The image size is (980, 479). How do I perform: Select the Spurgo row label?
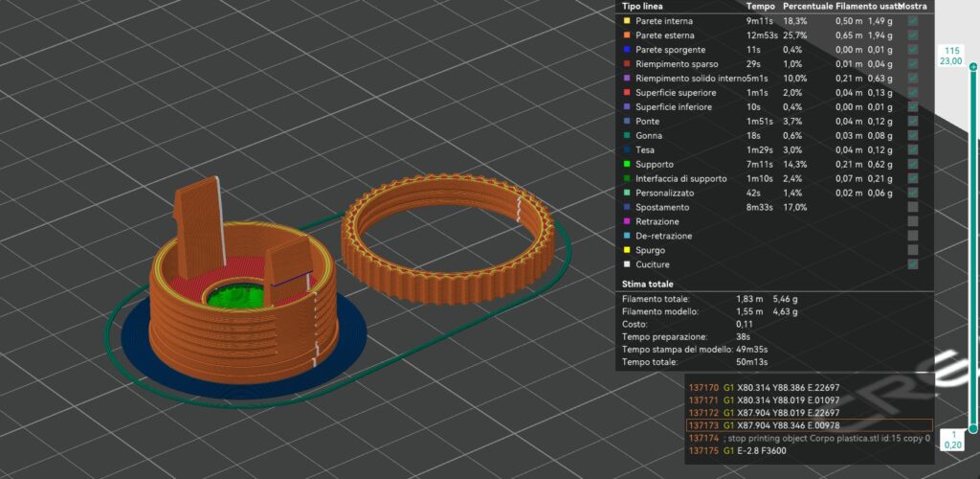click(x=650, y=250)
